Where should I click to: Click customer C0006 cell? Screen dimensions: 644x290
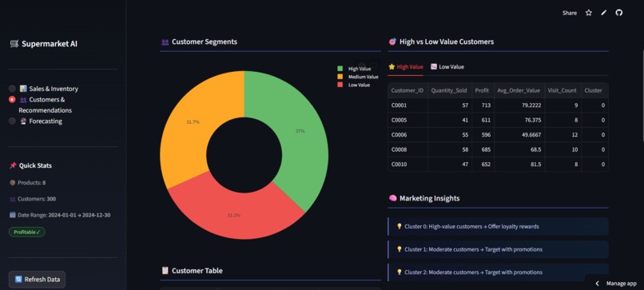(x=407, y=135)
